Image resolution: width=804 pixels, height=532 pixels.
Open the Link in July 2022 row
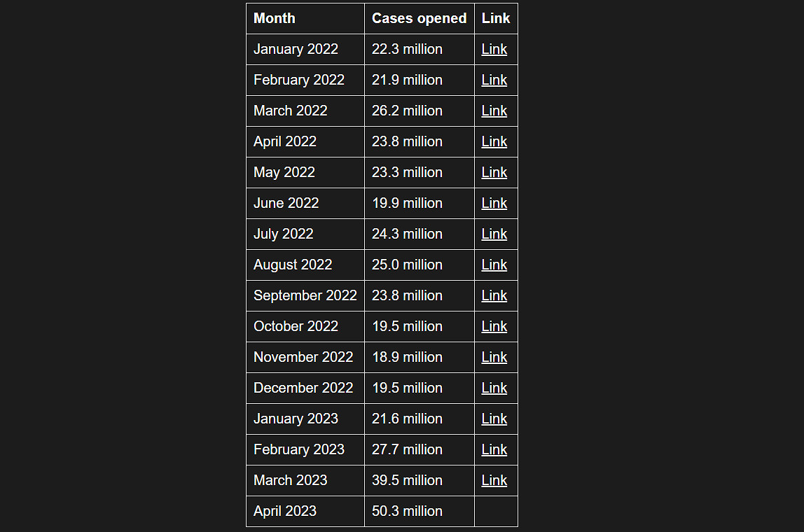[494, 234]
